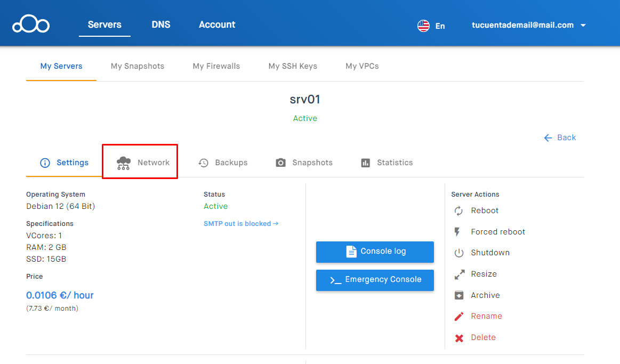This screenshot has width=620, height=364.
Task: Follow the SMTP out is blocked link
Action: tap(241, 224)
